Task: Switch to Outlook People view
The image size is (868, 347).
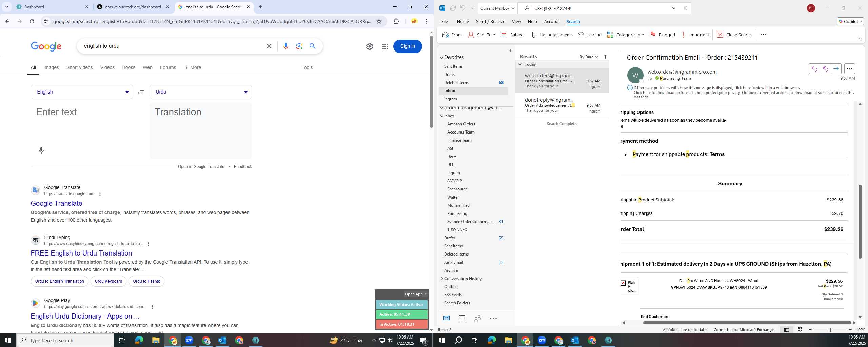Action: [x=477, y=318]
